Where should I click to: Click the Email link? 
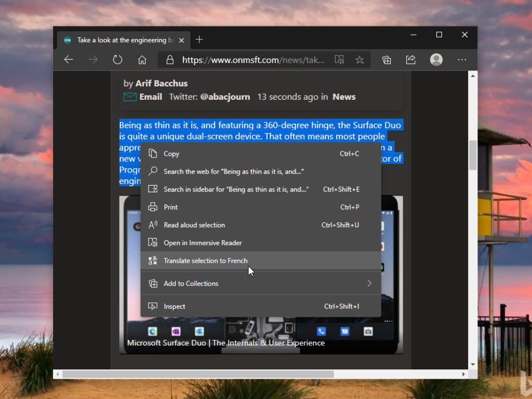(x=151, y=97)
